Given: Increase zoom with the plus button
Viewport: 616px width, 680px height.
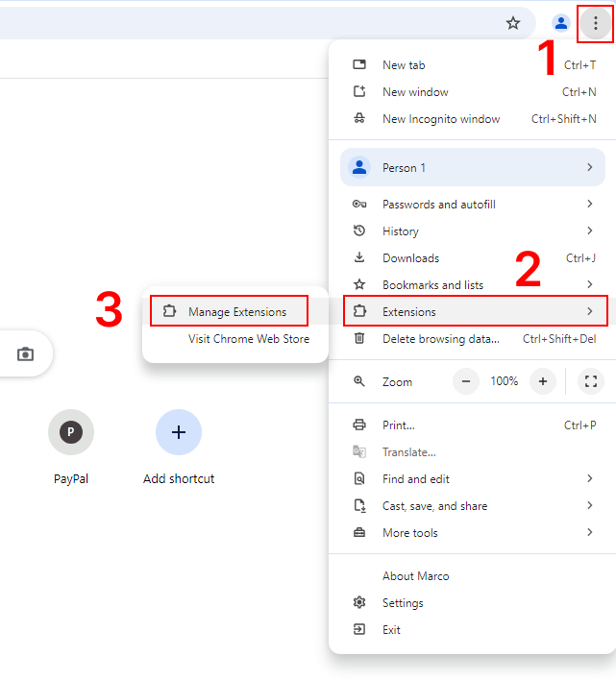Looking at the screenshot, I should (543, 381).
